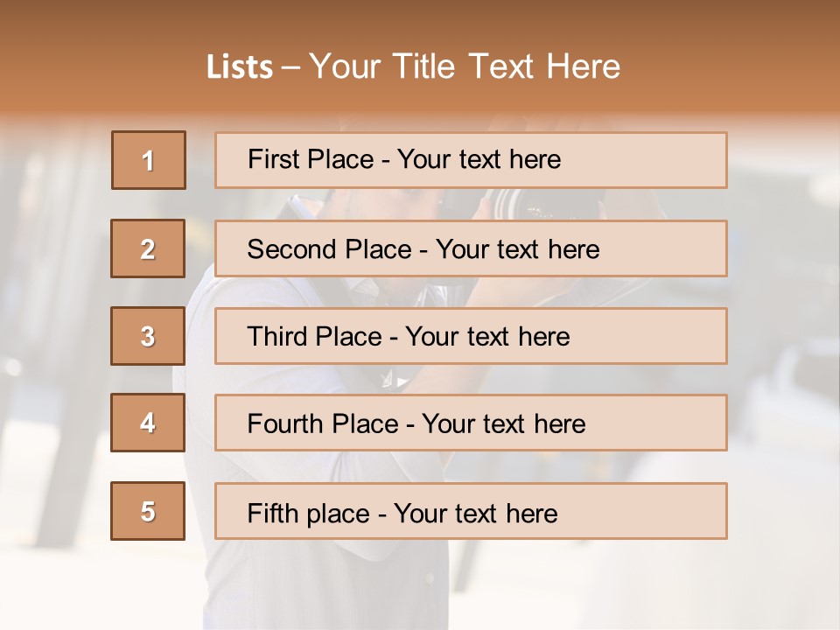Click the number 5 box
Viewport: 840px width, 630px height.
(149, 511)
